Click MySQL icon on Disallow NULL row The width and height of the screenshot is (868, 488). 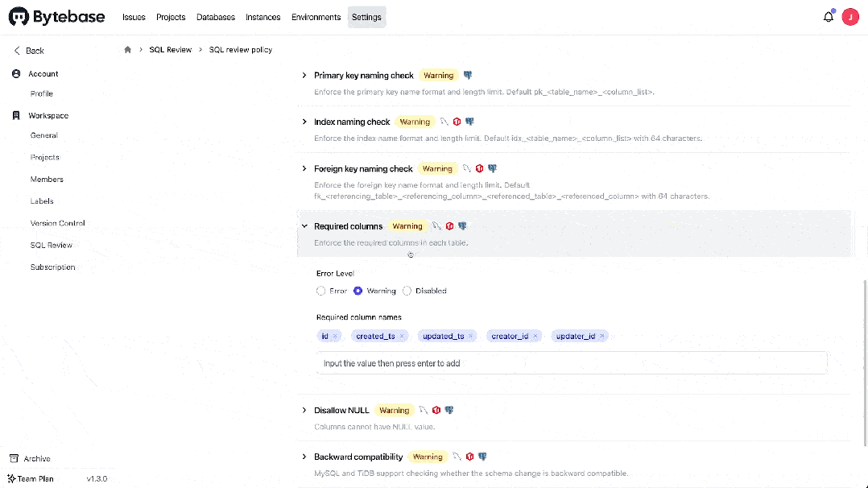pyautogui.click(x=424, y=410)
